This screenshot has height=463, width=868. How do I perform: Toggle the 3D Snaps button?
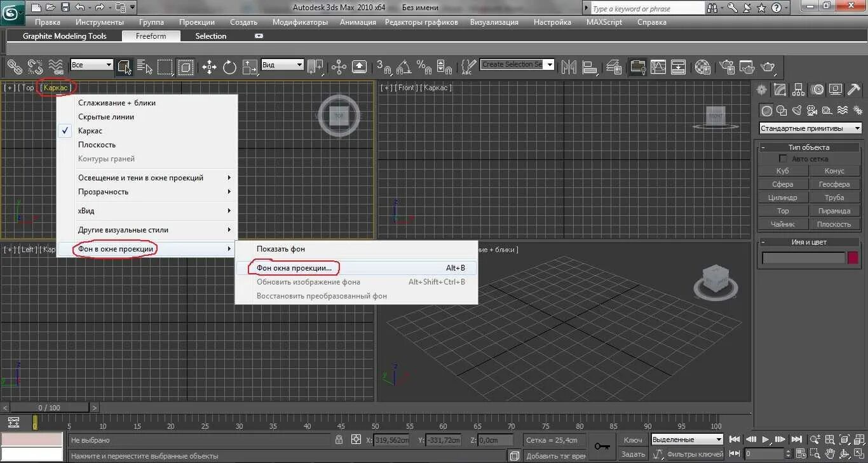click(384, 66)
